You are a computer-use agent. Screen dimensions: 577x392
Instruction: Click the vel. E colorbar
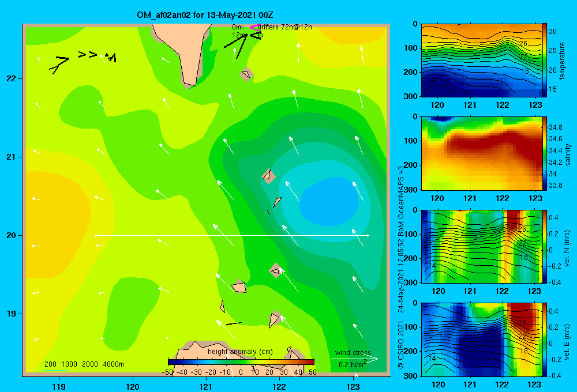pos(545,340)
